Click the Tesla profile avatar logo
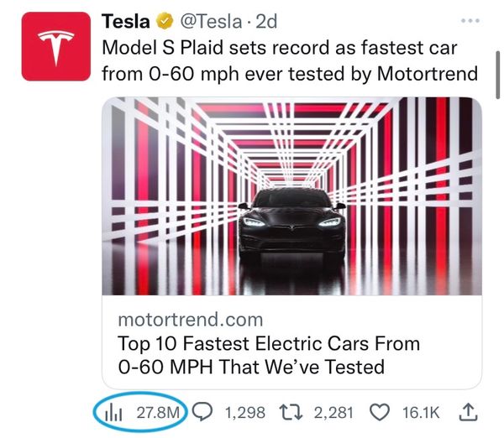 (55, 47)
